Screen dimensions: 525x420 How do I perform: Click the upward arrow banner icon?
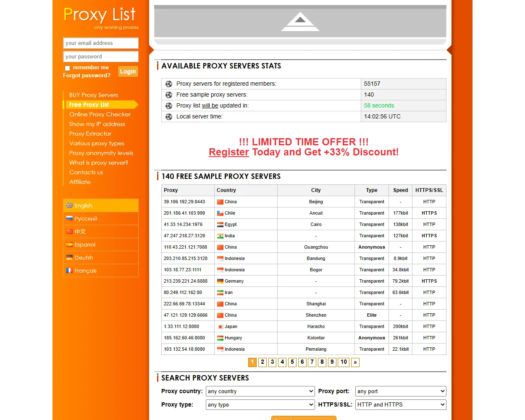(x=300, y=22)
